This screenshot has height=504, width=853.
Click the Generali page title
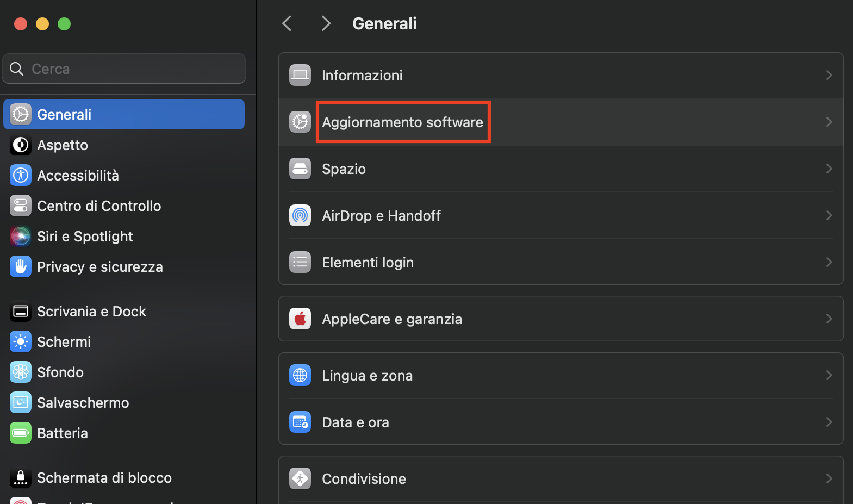[x=384, y=23]
